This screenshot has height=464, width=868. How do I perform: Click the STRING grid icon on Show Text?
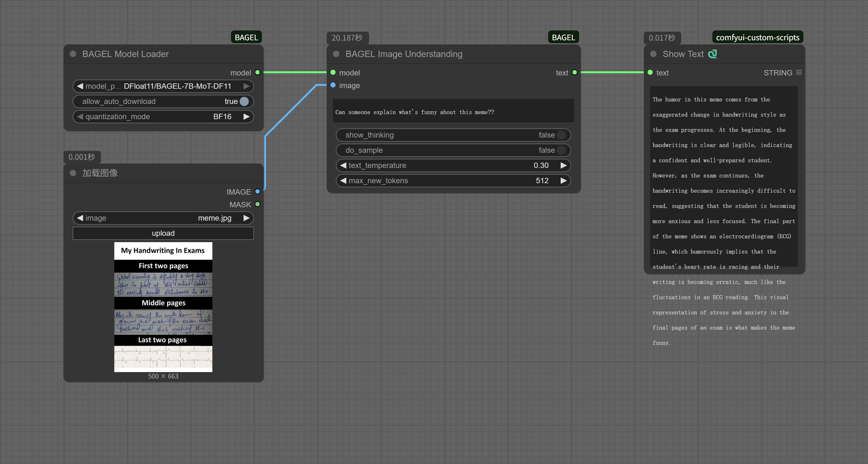(x=799, y=72)
